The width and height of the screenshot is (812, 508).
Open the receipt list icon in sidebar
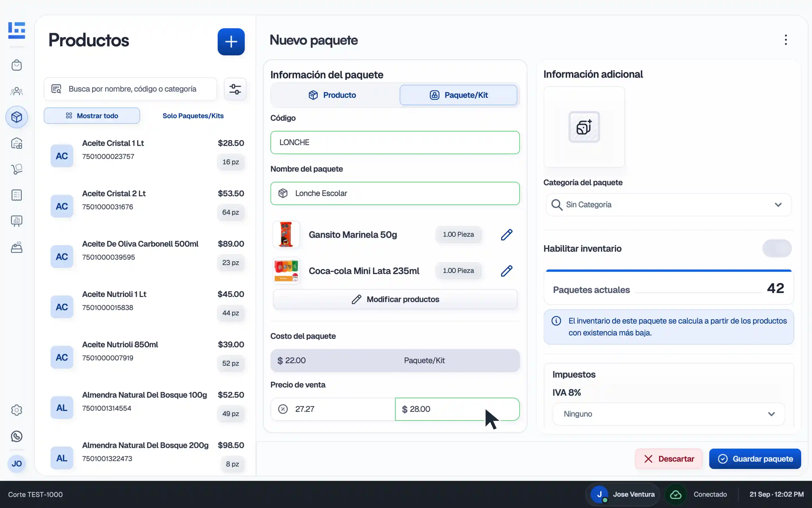click(x=16, y=195)
